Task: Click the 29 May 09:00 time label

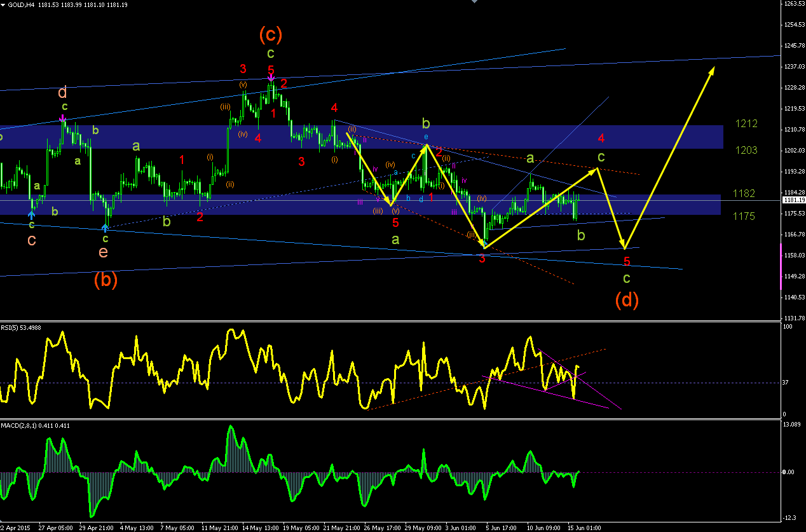Action: click(422, 528)
